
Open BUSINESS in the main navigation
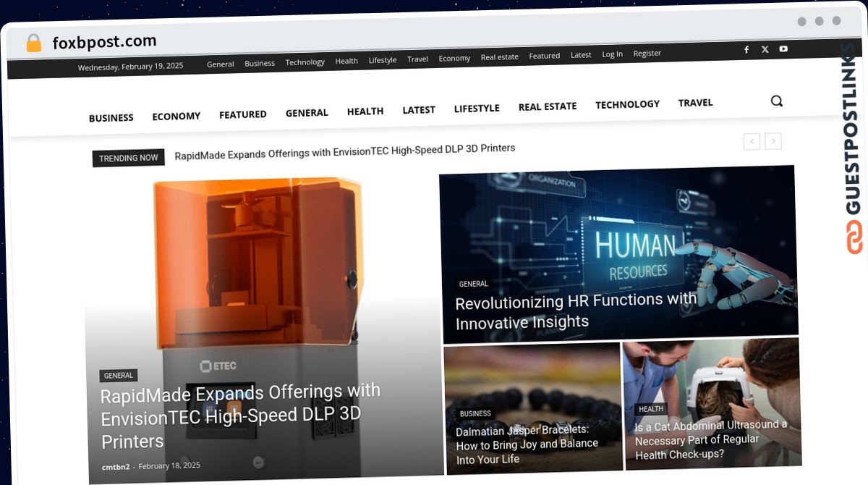click(x=111, y=118)
